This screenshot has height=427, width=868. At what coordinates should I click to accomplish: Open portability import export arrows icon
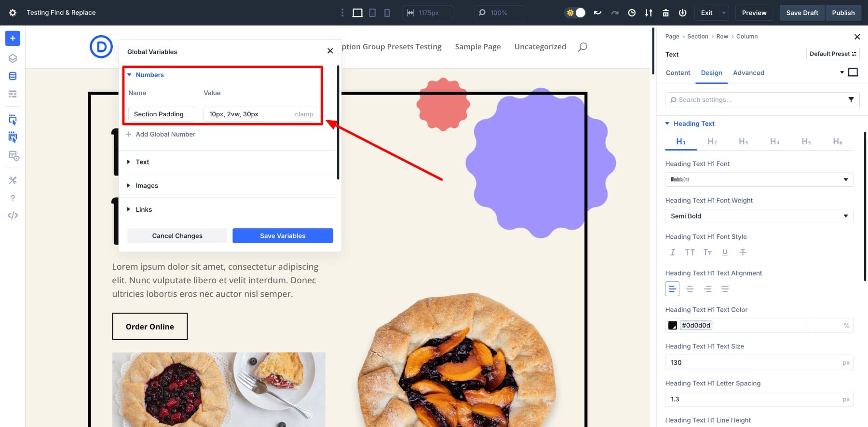(649, 13)
